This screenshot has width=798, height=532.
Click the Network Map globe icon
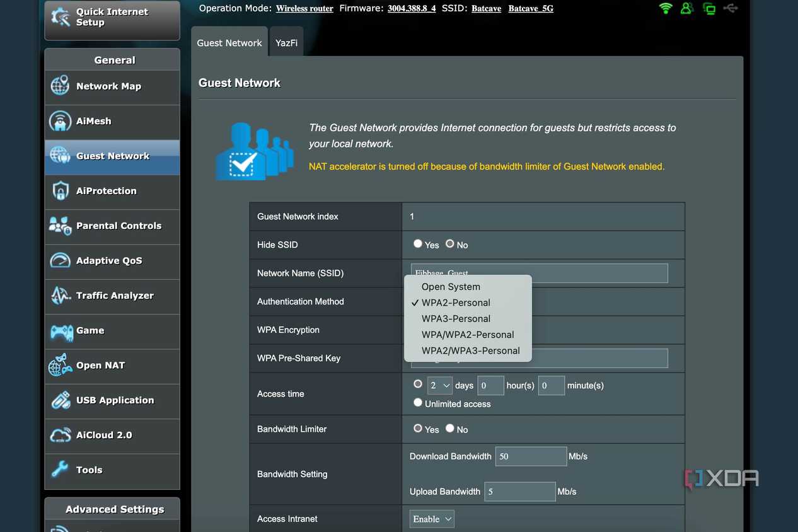click(x=60, y=86)
